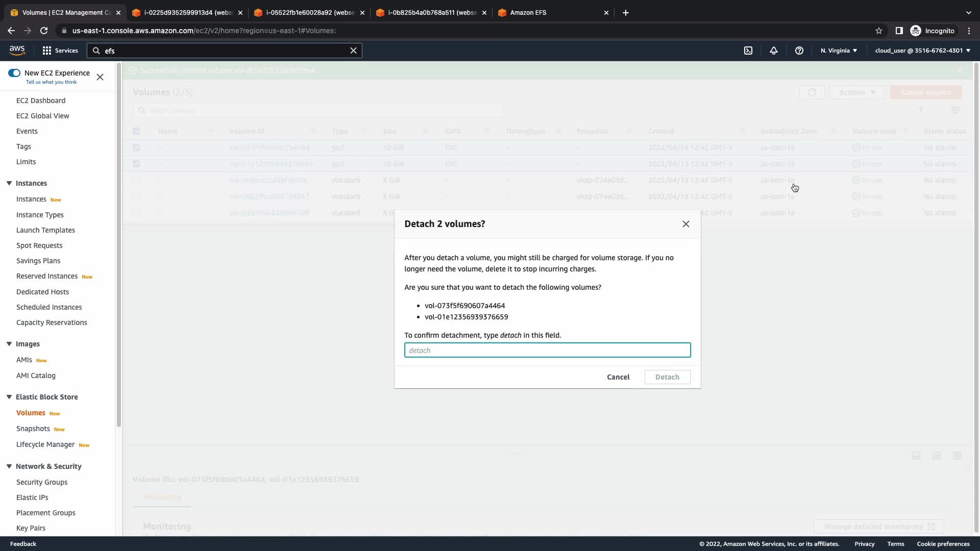
Task: Open AWS CloudShell icon in top bar
Action: [x=748, y=51]
